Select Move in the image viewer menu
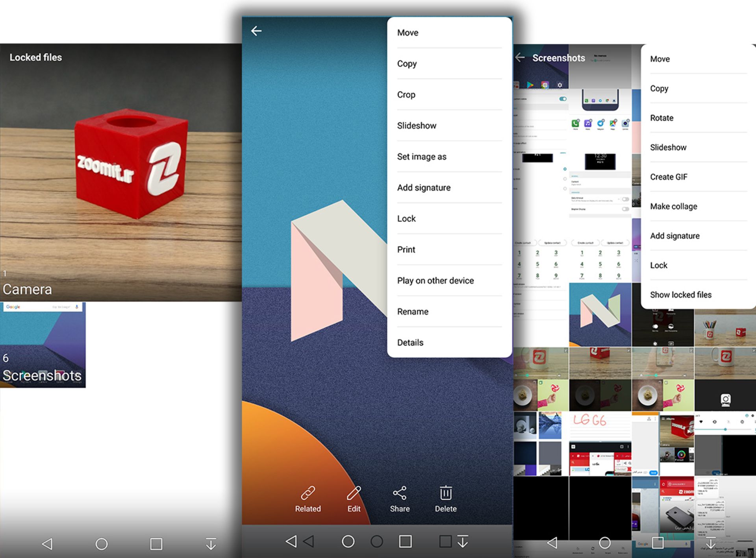Viewport: 756px width, 558px height. pyautogui.click(x=449, y=33)
